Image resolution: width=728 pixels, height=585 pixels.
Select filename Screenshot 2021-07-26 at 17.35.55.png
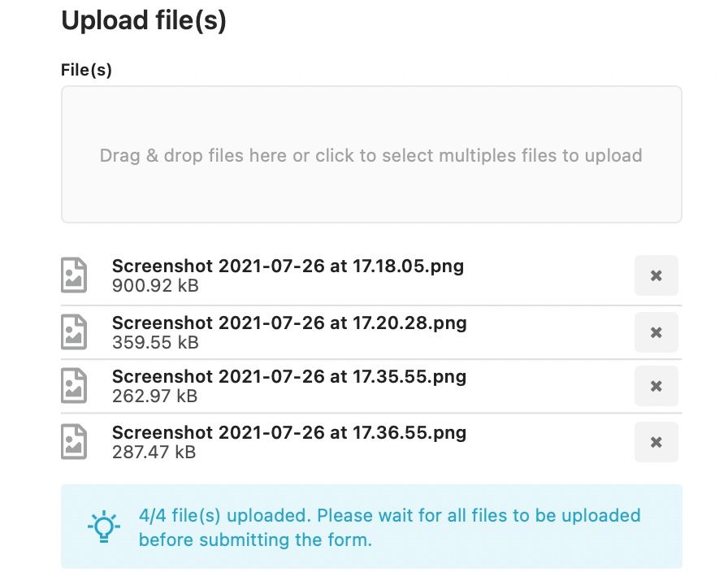289,377
